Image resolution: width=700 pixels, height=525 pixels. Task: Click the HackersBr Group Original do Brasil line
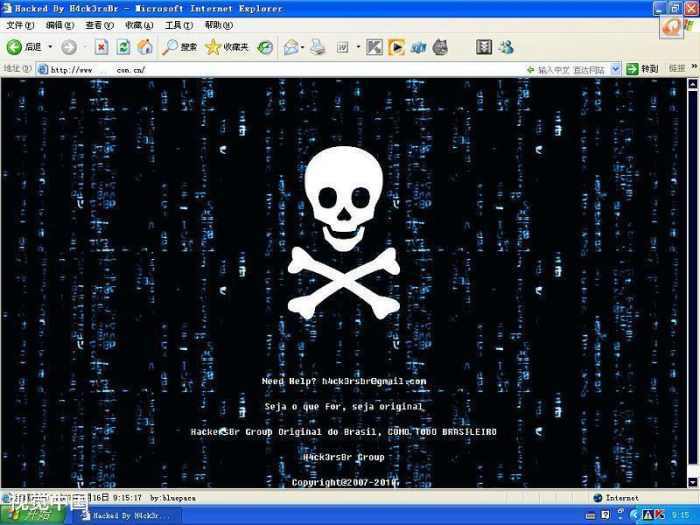343,432
